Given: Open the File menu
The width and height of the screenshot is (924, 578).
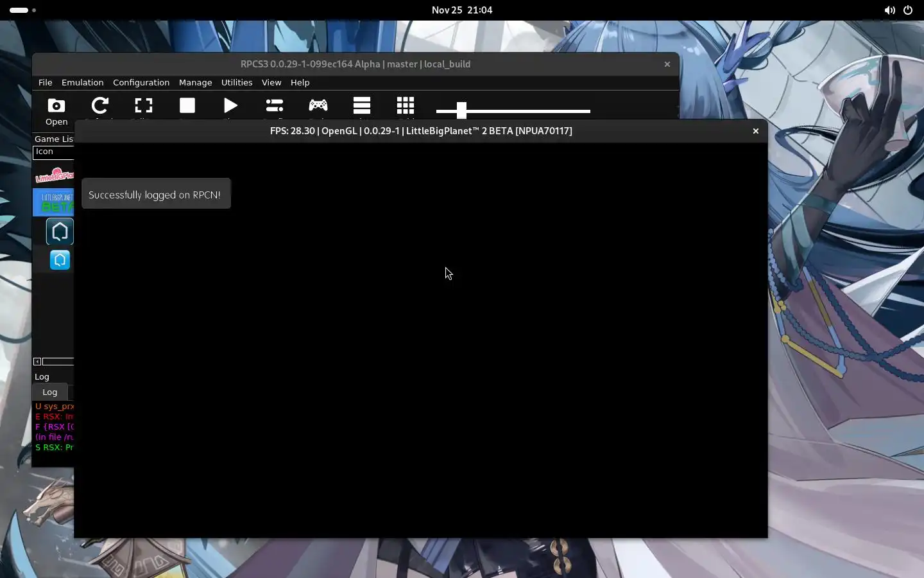Looking at the screenshot, I should pos(45,82).
